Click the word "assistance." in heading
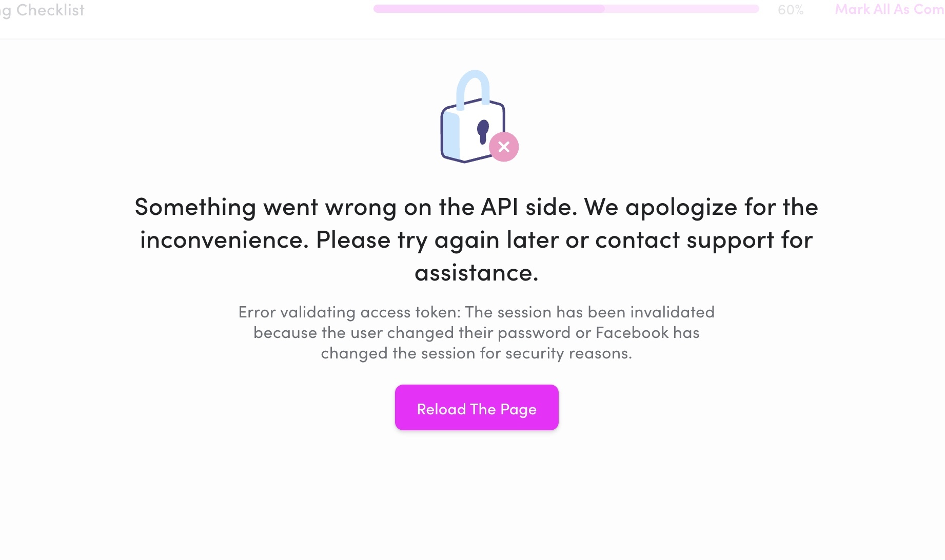The image size is (945, 560). [x=476, y=273]
